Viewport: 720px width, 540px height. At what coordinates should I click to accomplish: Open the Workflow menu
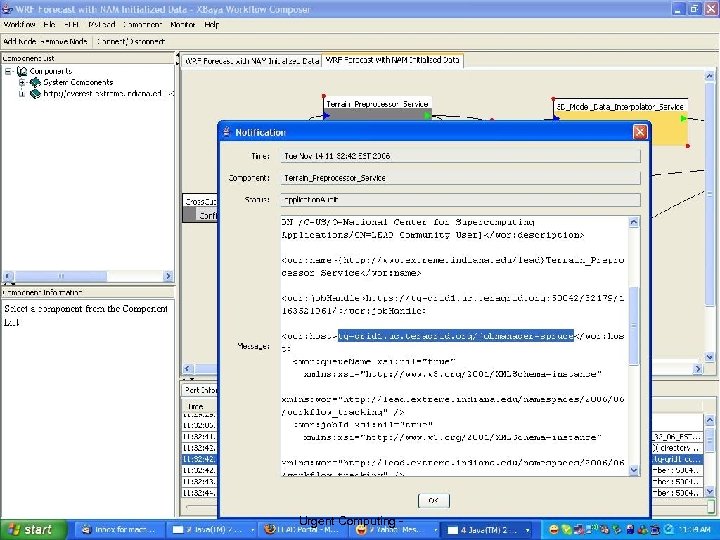[x=20, y=23]
